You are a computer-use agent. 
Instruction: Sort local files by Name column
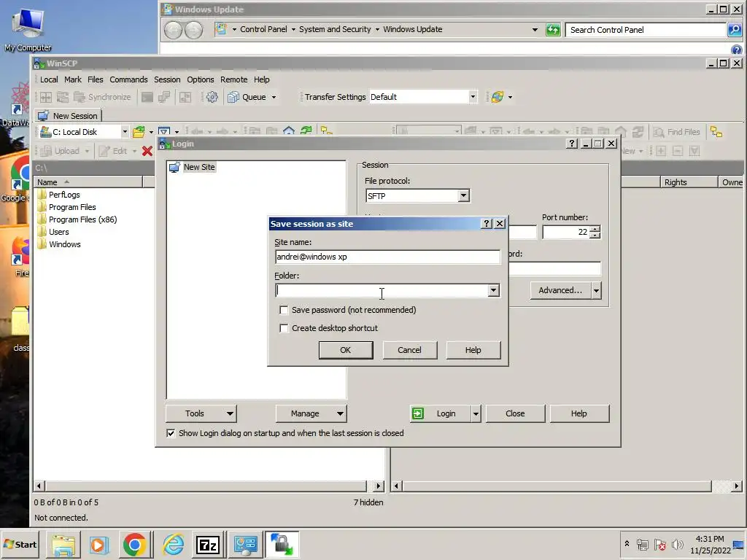[88, 182]
